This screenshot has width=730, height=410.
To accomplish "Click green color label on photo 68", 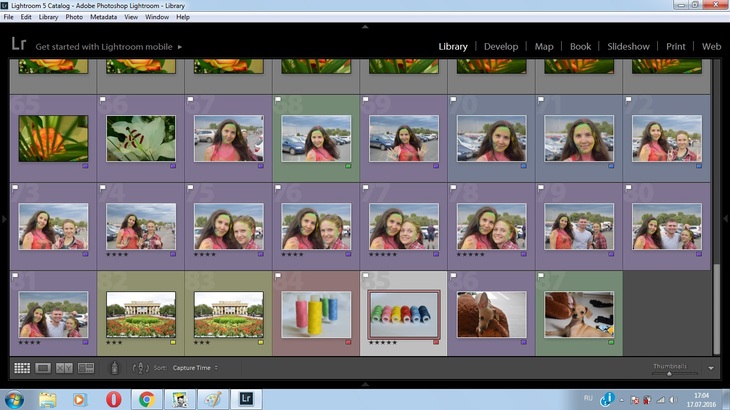I will click(x=348, y=166).
